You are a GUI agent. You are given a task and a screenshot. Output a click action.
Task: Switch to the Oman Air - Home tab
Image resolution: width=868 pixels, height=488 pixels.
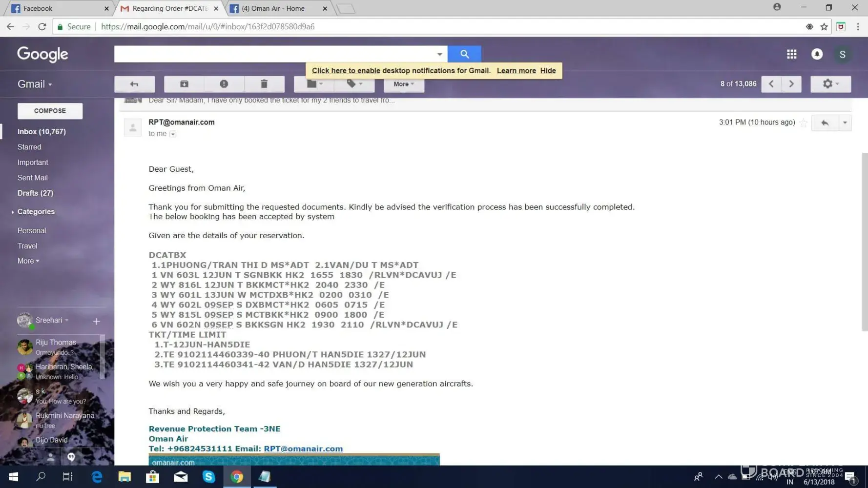(x=273, y=8)
